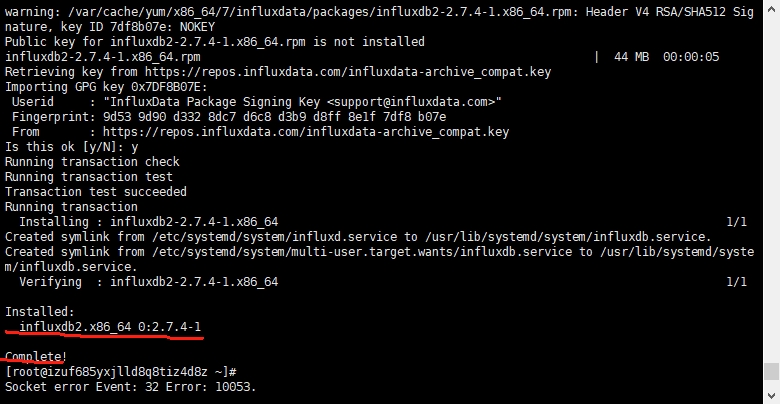Click the underlined influxdb2.x86_64 0:2.7.4-1 package text
780x404 pixels.
click(x=110, y=327)
